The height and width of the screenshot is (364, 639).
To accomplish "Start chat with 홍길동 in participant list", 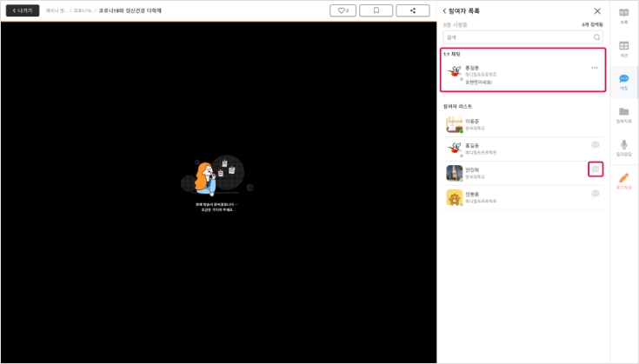I will [596, 145].
